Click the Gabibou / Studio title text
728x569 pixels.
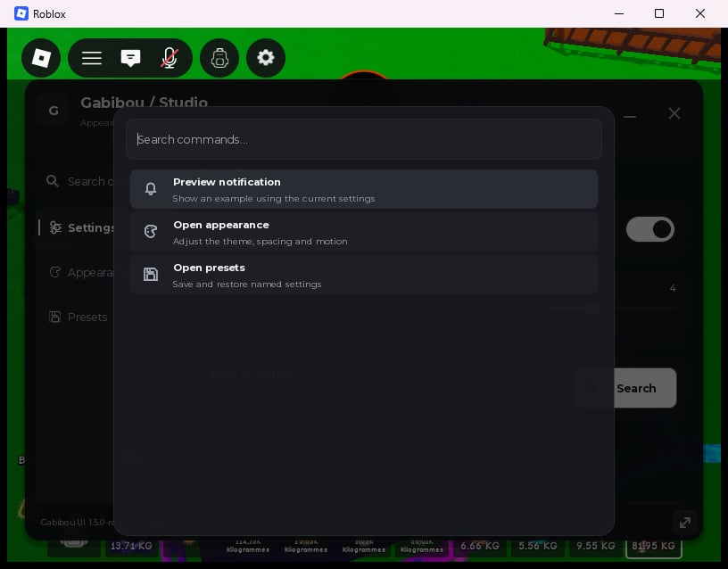tap(144, 102)
